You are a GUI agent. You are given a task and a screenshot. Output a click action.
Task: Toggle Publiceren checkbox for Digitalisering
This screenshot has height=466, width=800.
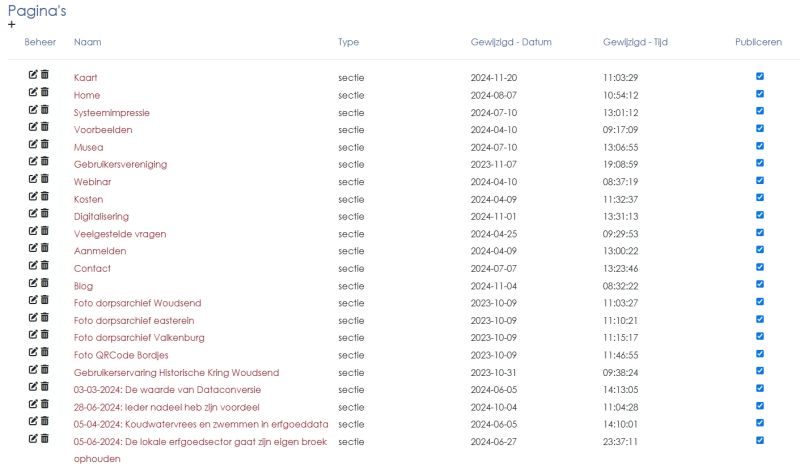[x=760, y=215]
